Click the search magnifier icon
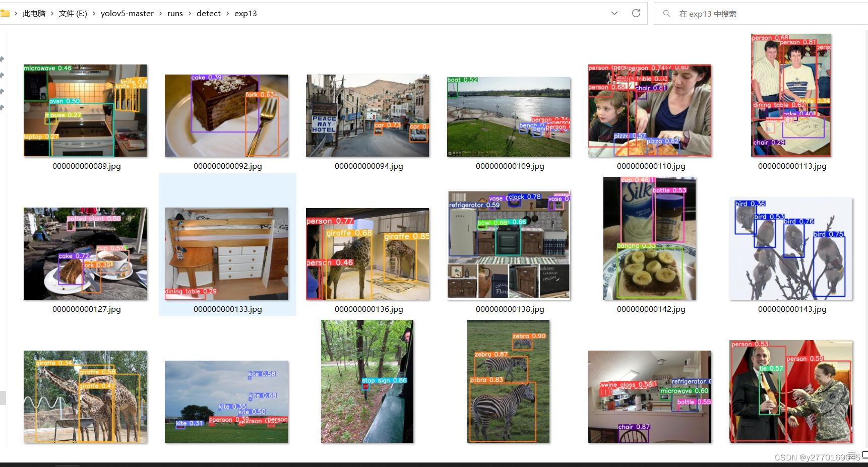 666,14
